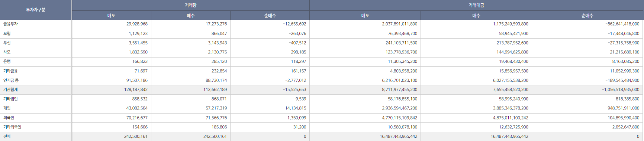Click the 전체 total row label
This screenshot has width=644, height=141.
(x=7, y=136)
